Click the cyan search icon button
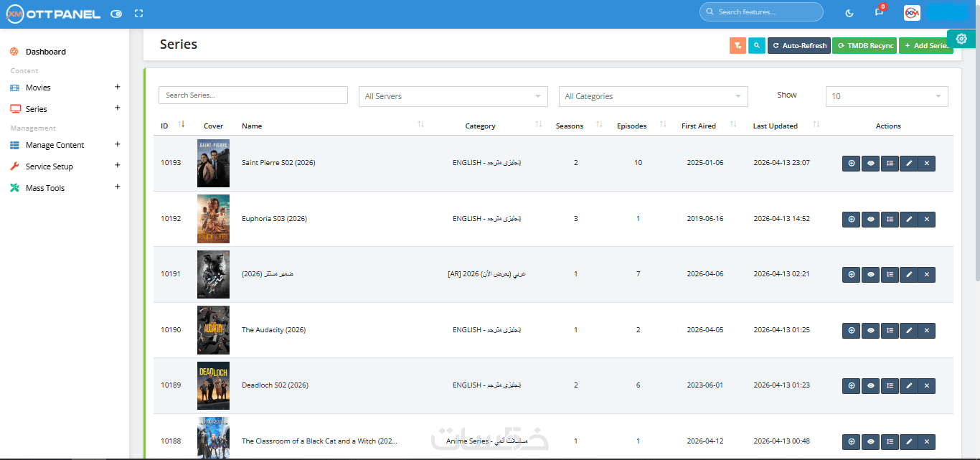Image resolution: width=980 pixels, height=460 pixels. (756, 46)
